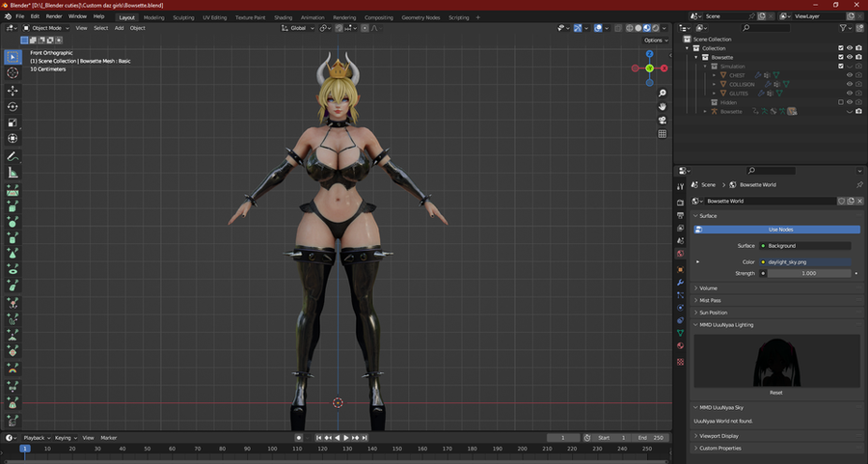Image resolution: width=868 pixels, height=464 pixels.
Task: Open the Global transform orientation dropdown
Action: (298, 28)
